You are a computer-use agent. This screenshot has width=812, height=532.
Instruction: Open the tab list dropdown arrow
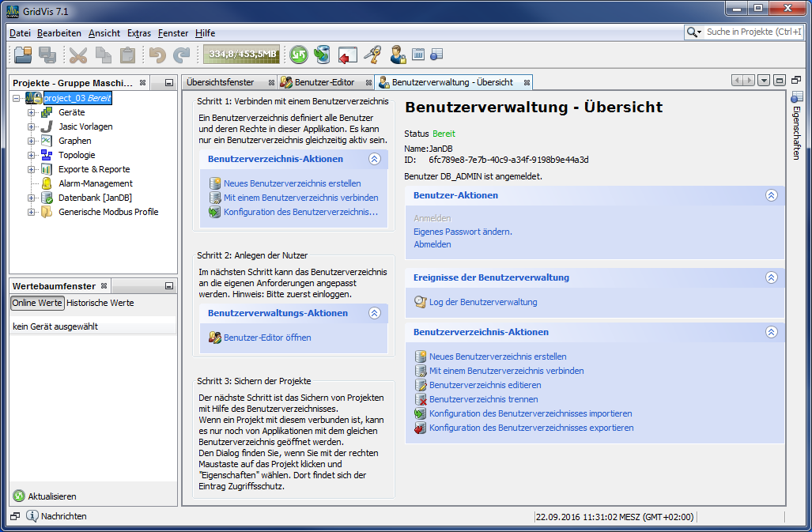click(x=763, y=80)
